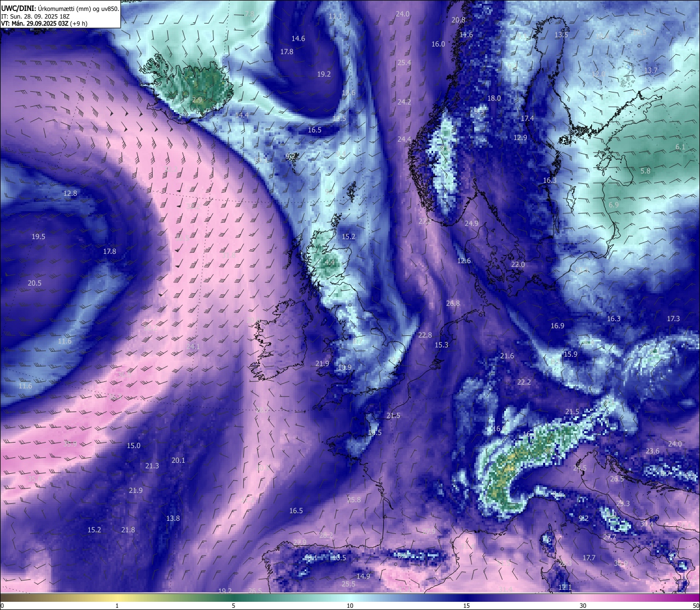The image size is (700, 610).
Task: Click the 6.1 value label
Action: [680, 147]
